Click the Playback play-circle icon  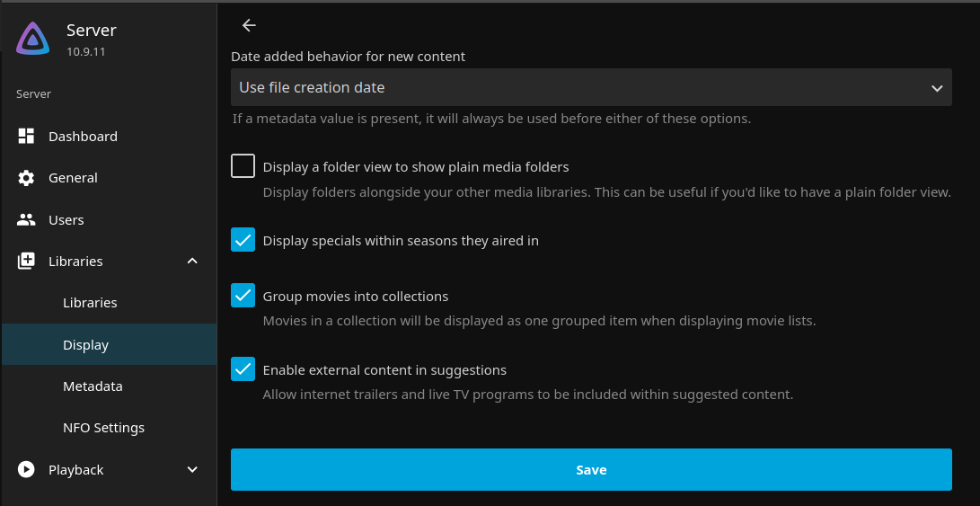coord(26,470)
